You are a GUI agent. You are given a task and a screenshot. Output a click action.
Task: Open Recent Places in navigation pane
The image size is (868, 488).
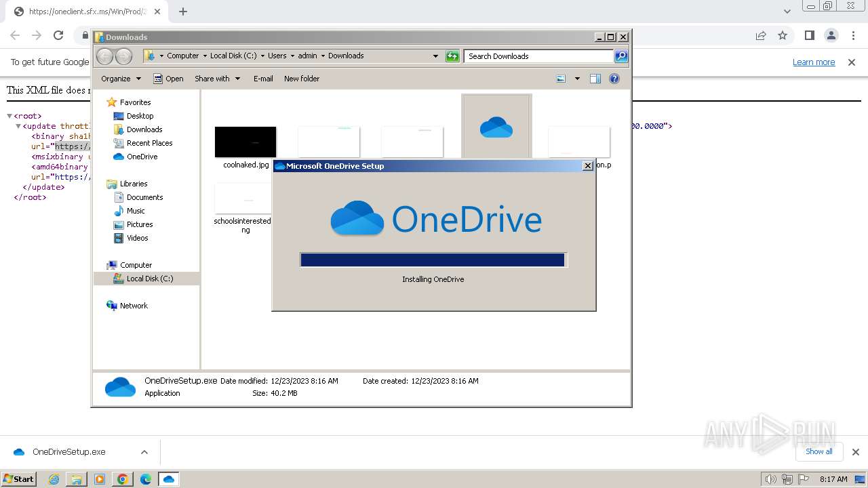point(143,143)
